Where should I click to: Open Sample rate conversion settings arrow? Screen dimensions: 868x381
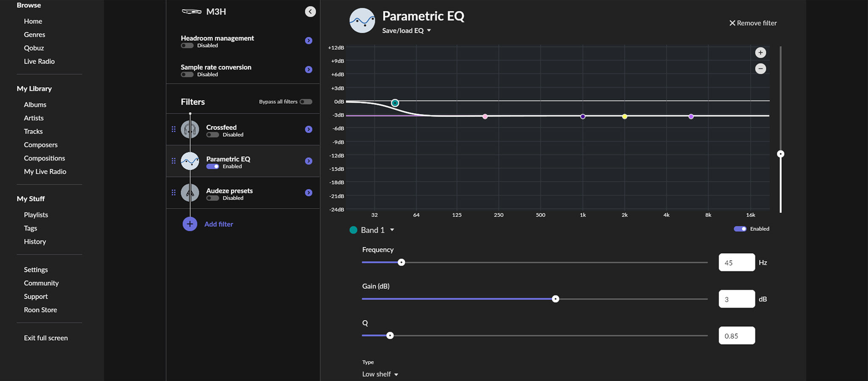[309, 69]
